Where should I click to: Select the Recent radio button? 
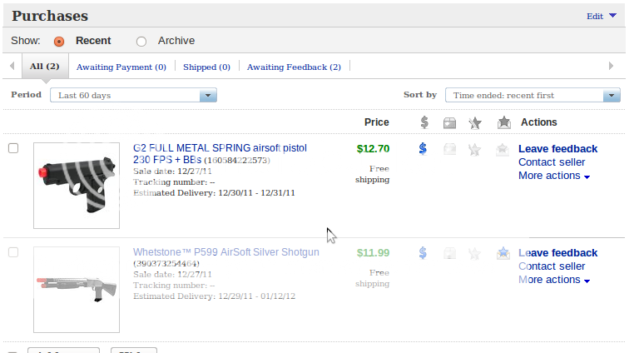click(x=59, y=41)
